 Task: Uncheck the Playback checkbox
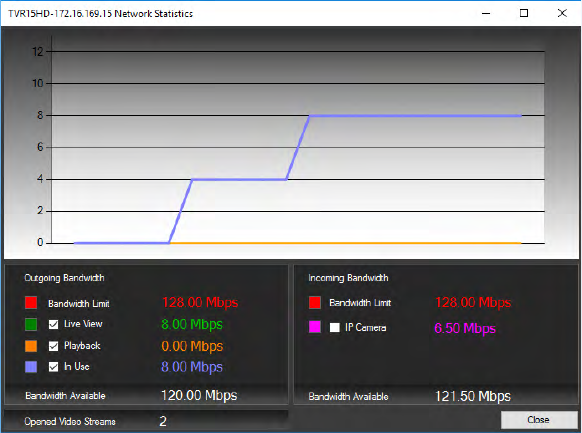(53, 346)
